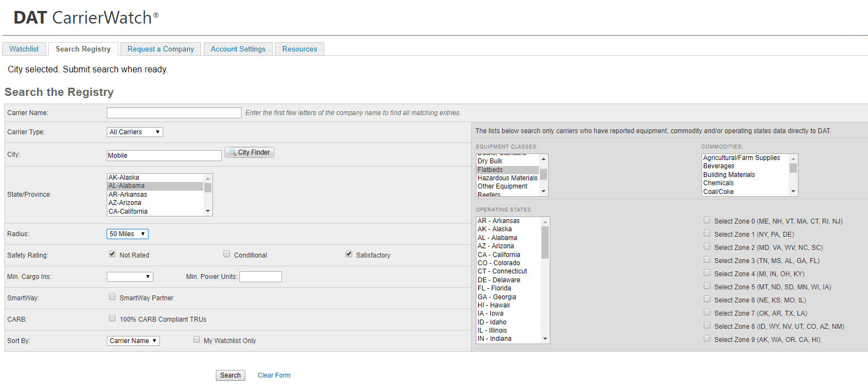Screen dimensions: 868x388
Task: Check Select Zone 0 (ME, NH, VT...)
Action: [x=707, y=220]
